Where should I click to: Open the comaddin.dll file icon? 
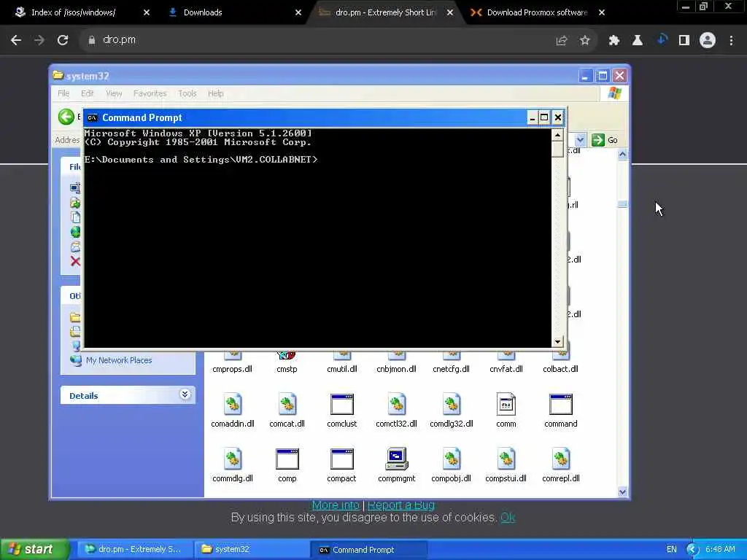point(233,405)
